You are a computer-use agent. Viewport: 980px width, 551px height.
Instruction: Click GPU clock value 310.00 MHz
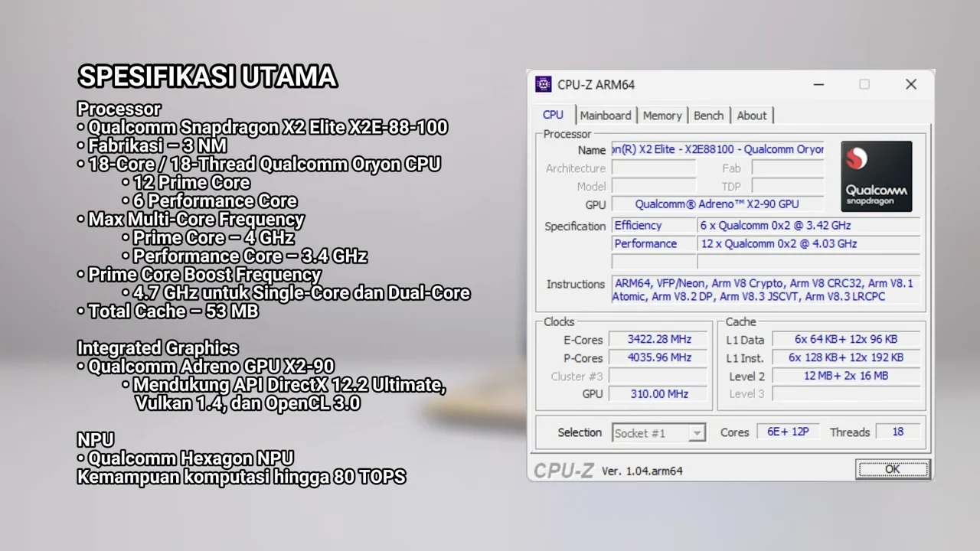(658, 394)
